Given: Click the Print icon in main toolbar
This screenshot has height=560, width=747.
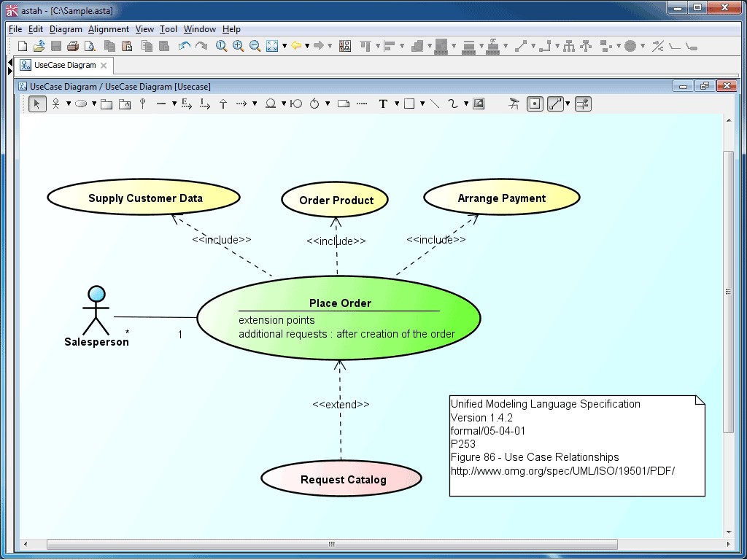Looking at the screenshot, I should coord(72,46).
